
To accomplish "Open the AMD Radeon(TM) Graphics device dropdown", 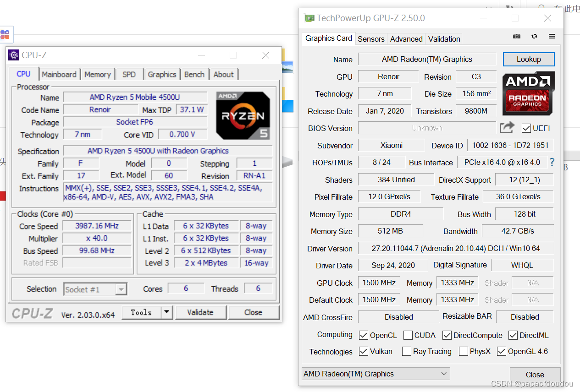I will coord(443,374).
